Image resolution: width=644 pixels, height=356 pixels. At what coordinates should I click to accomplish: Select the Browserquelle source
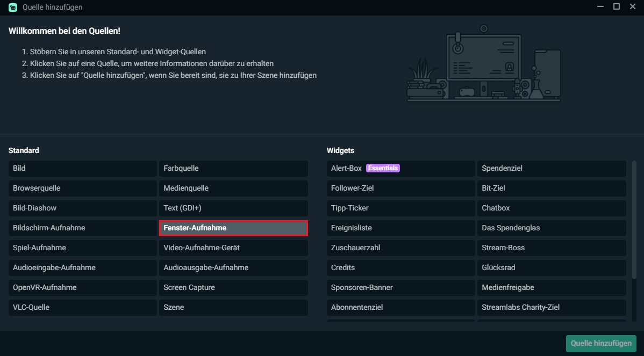tap(82, 188)
